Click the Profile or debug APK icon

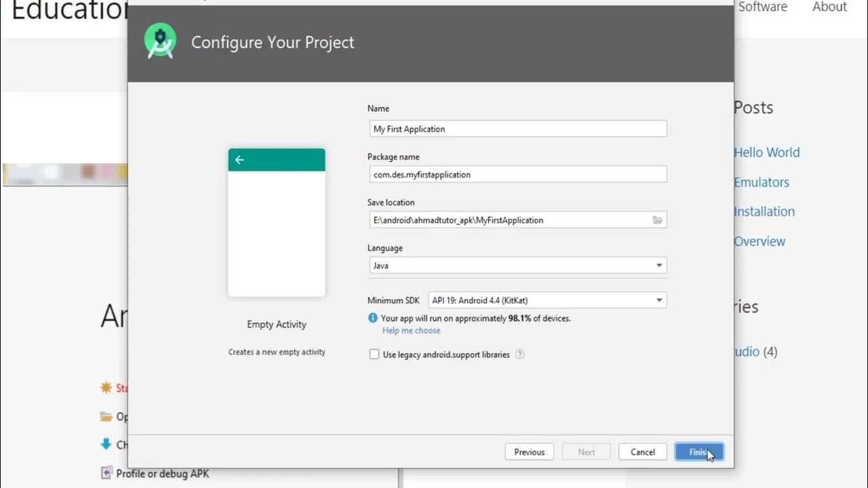coord(106,473)
